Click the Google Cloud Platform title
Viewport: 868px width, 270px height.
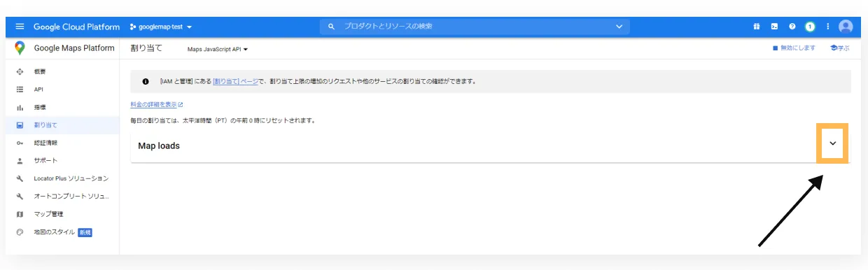77,27
